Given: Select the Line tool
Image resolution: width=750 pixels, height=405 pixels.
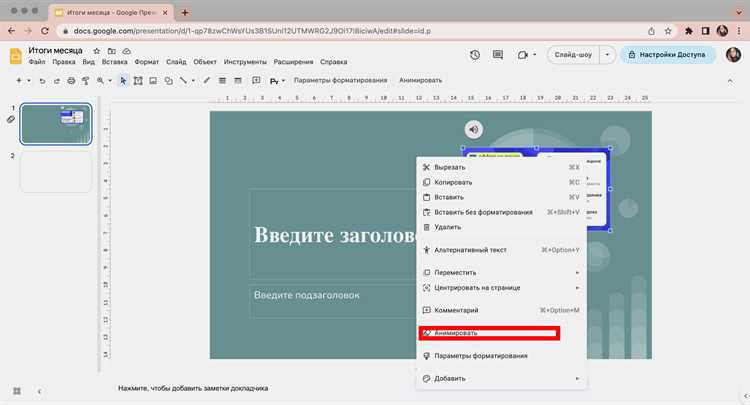Looking at the screenshot, I should [x=183, y=81].
